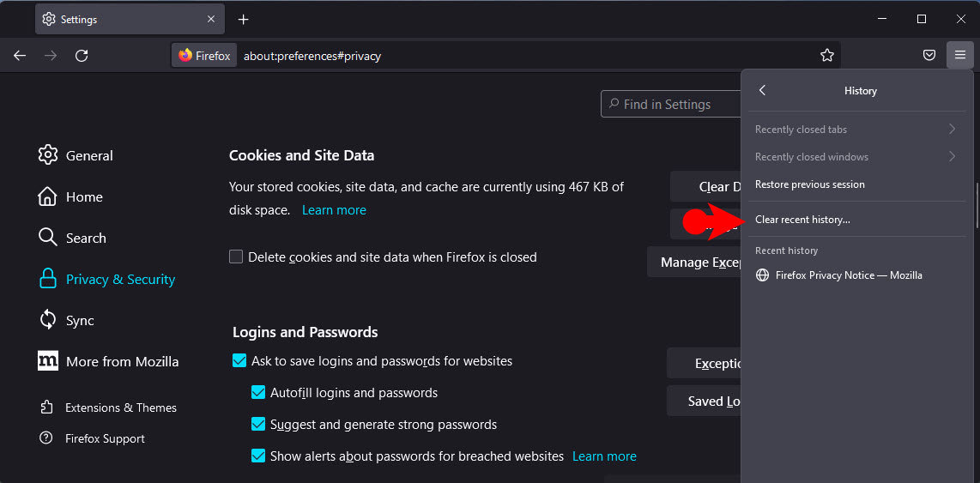Image resolution: width=980 pixels, height=483 pixels.
Task: Expand Recently closed windows submenu
Action: point(857,157)
